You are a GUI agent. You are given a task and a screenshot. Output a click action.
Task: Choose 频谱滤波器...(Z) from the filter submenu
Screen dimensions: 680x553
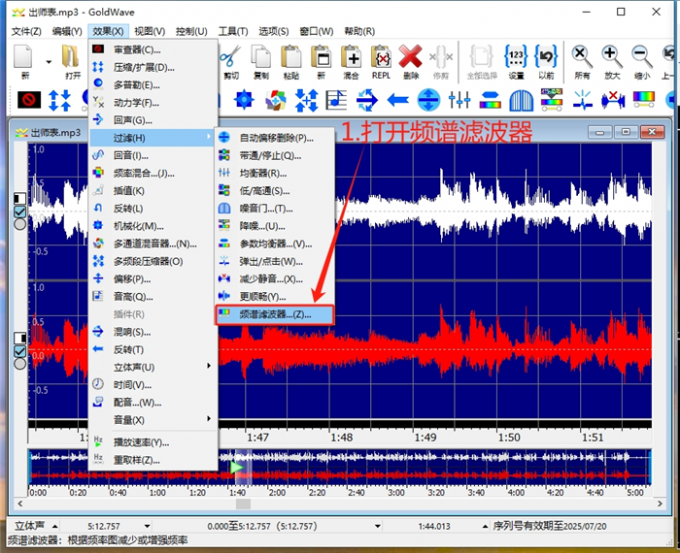coord(275,314)
